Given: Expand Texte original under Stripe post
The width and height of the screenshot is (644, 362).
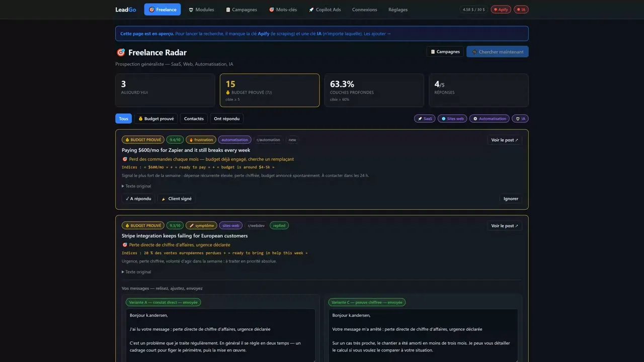Looking at the screenshot, I should click(136, 272).
